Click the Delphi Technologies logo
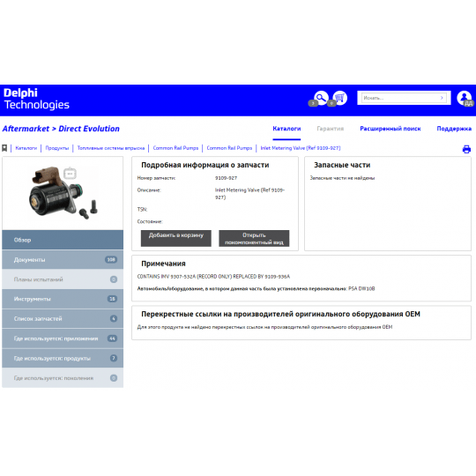Screen dimensions: 476x476 [x=36, y=99]
